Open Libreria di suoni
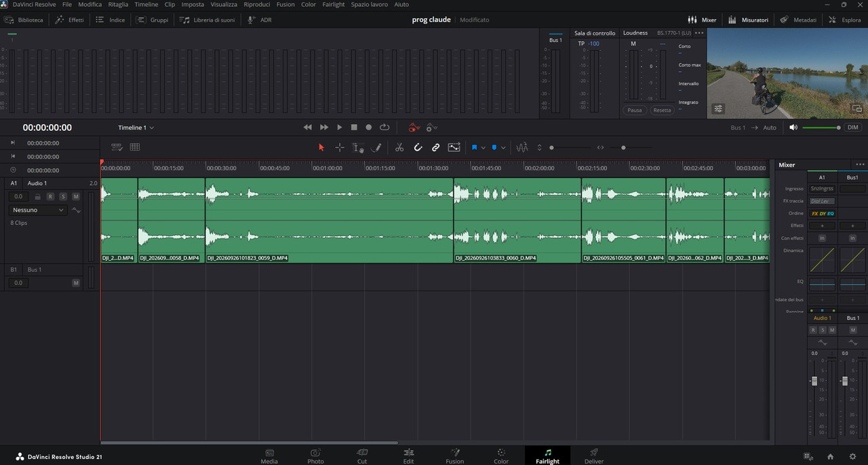868x465 pixels. click(208, 20)
